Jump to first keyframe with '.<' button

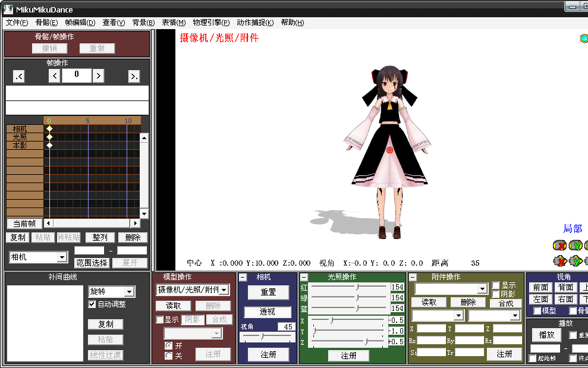click(x=19, y=77)
